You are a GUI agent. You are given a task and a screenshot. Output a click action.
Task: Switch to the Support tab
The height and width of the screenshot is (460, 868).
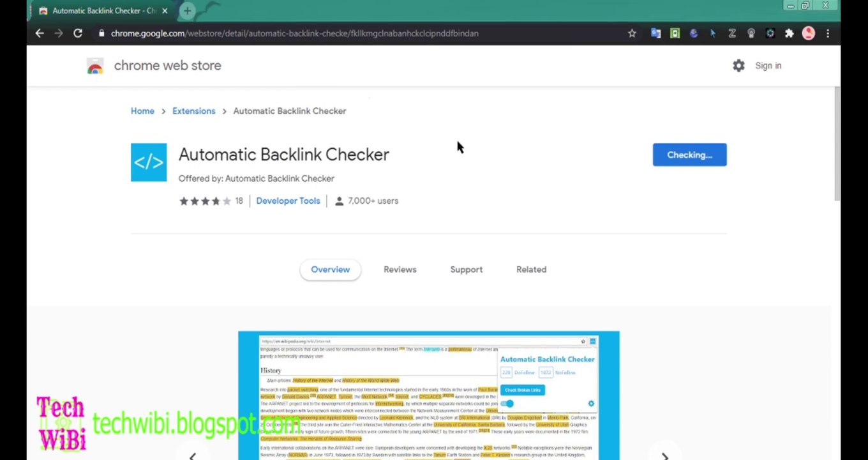pyautogui.click(x=466, y=270)
